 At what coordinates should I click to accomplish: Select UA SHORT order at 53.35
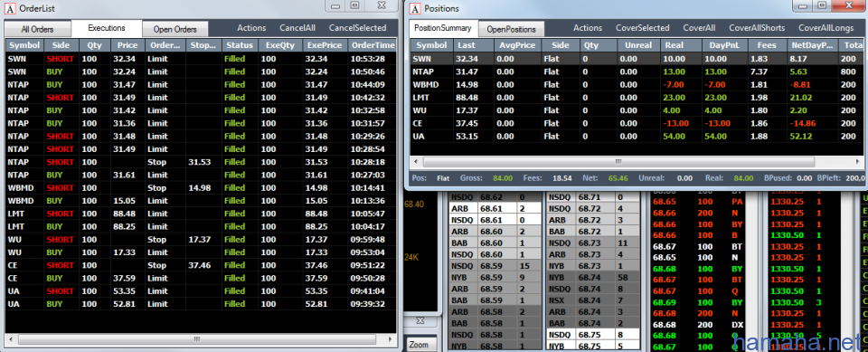(201, 291)
